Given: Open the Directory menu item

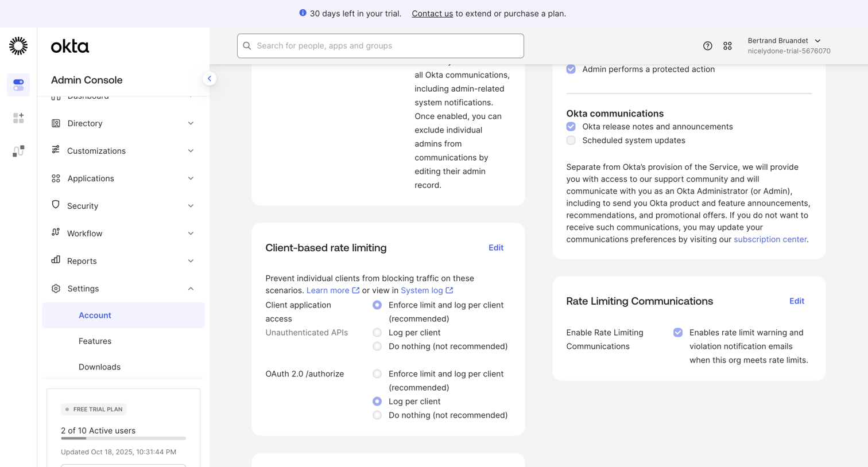Looking at the screenshot, I should click(x=123, y=123).
